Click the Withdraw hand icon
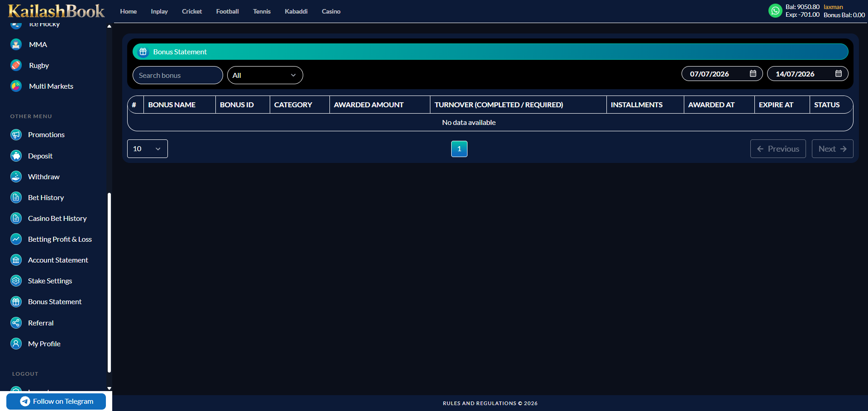Image resolution: width=868 pixels, height=411 pixels. [x=16, y=177]
